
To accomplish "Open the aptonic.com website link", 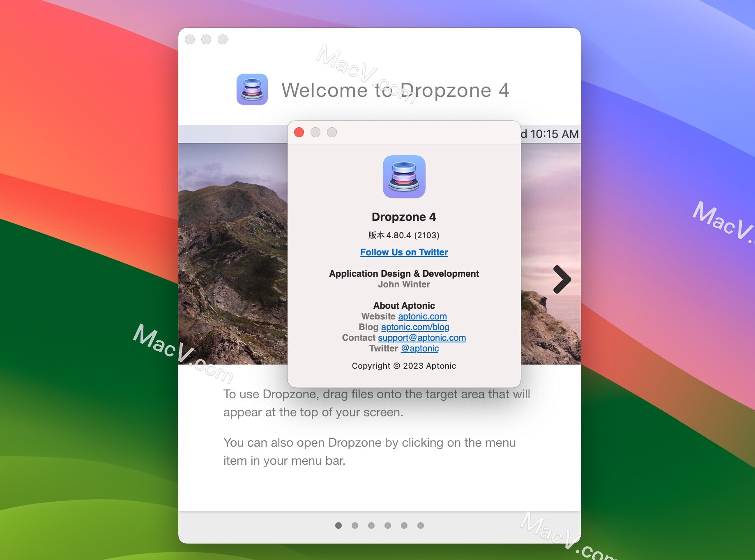I will coord(422,316).
